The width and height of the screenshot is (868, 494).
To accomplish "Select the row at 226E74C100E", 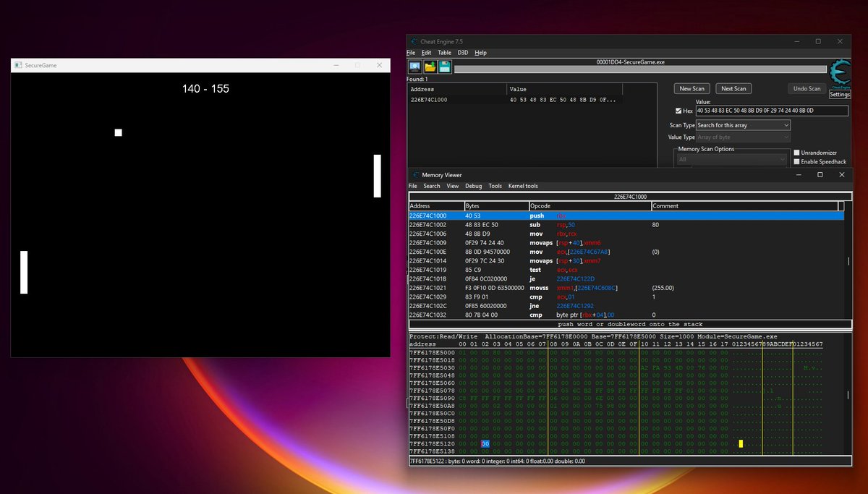I will [x=626, y=252].
